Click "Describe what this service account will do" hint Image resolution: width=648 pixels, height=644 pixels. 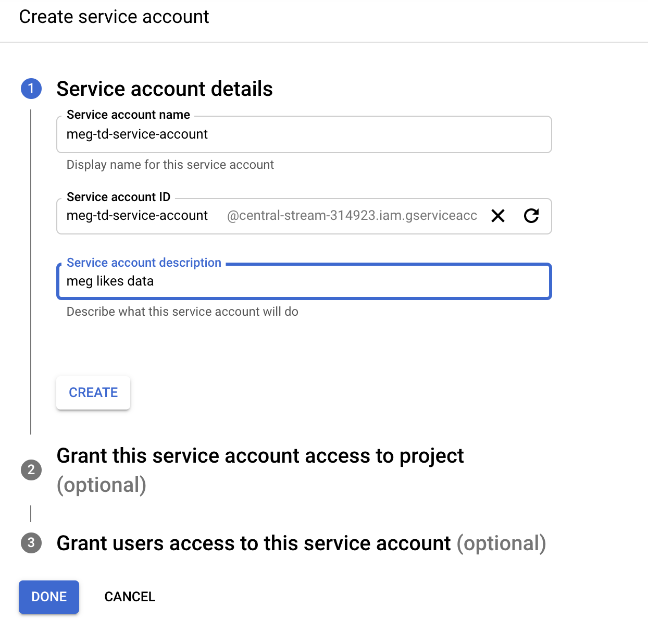182,312
